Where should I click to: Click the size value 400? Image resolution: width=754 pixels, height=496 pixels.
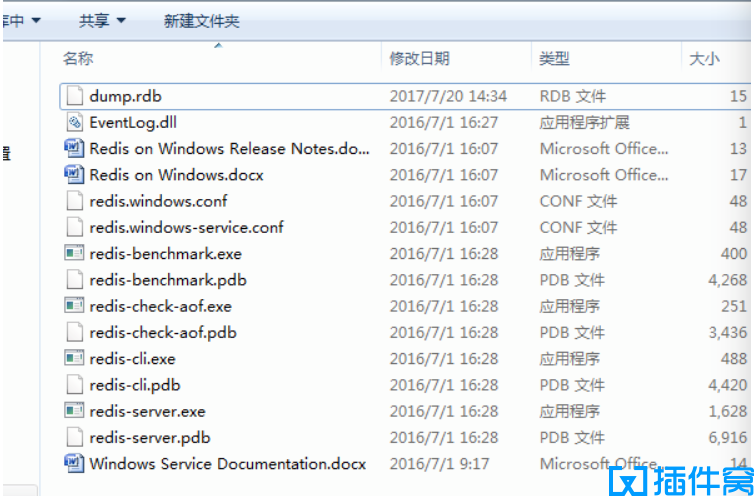click(x=734, y=254)
